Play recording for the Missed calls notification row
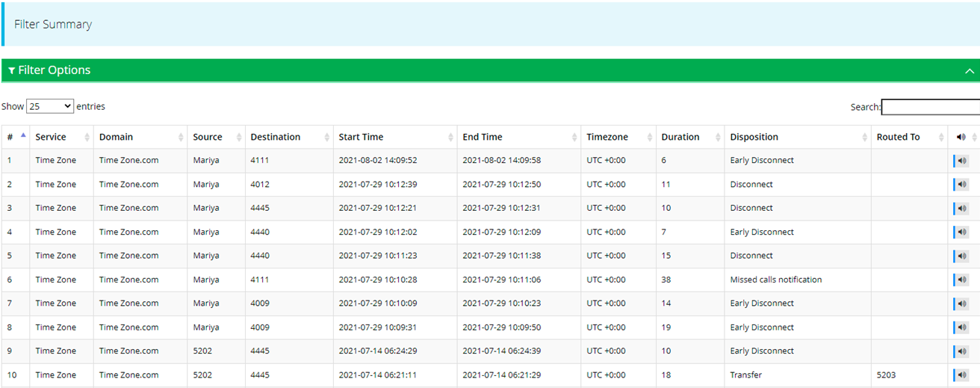The image size is (980, 388). click(961, 280)
